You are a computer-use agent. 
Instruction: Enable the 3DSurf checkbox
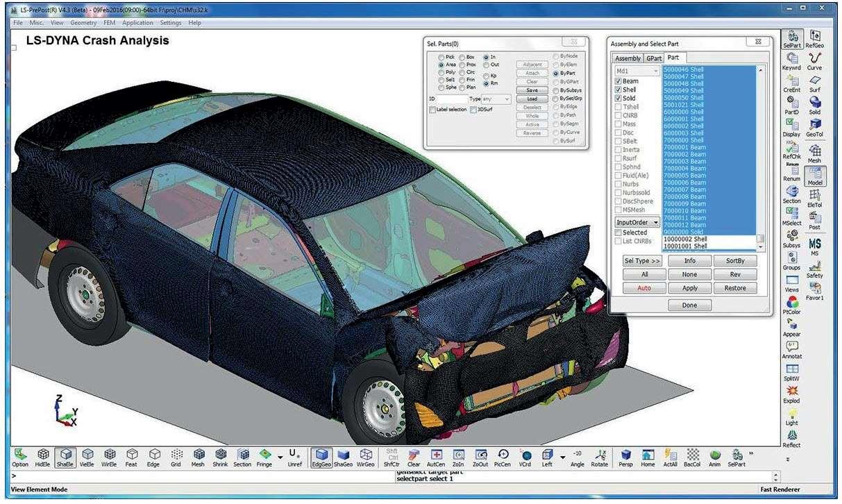tap(473, 110)
